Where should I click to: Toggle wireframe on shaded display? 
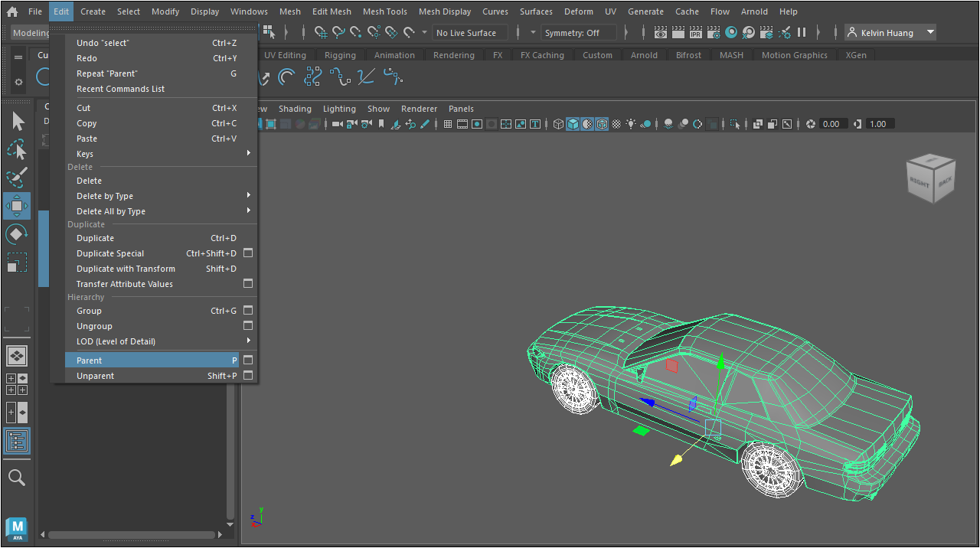coord(602,124)
